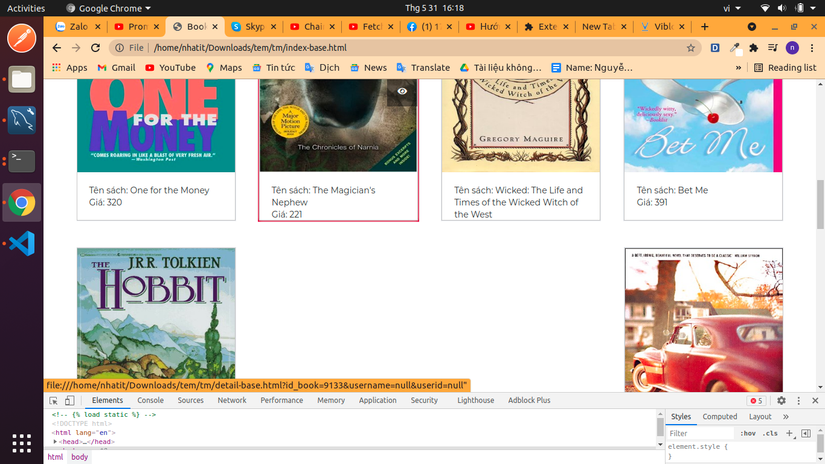The width and height of the screenshot is (825, 464).
Task: Expand the head node in Elements tree
Action: point(55,442)
